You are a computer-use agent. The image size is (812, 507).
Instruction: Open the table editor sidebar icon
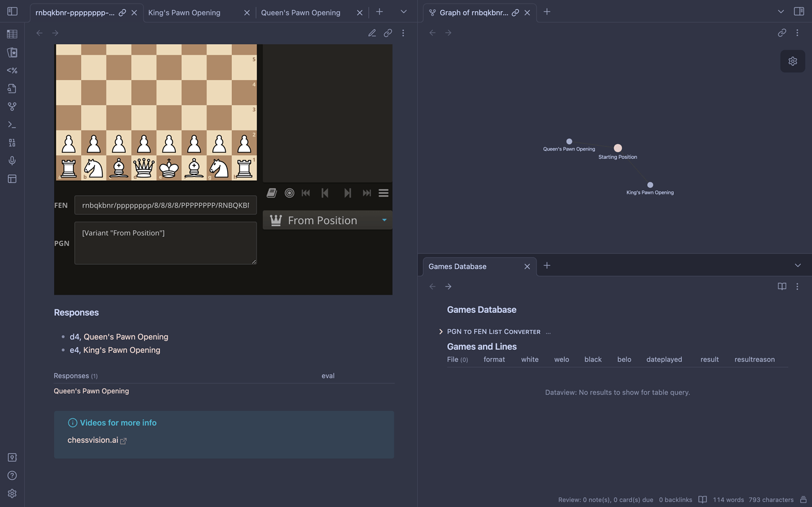pyautogui.click(x=12, y=34)
